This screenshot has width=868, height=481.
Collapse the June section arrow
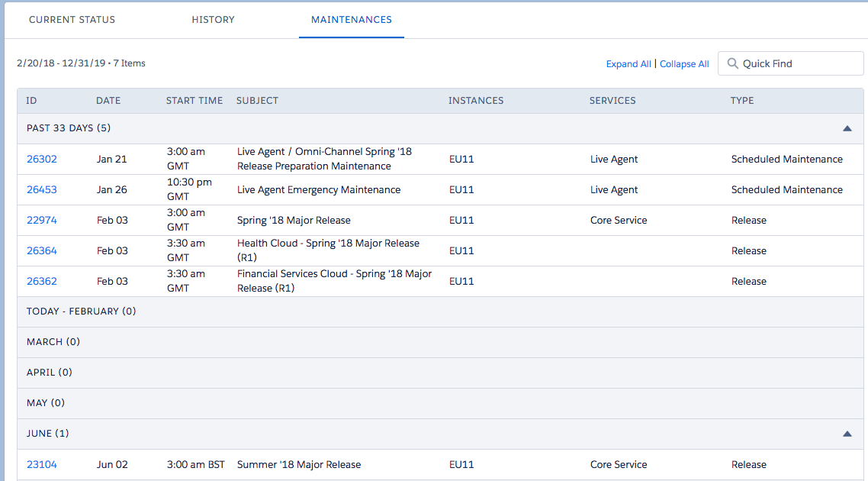pyautogui.click(x=847, y=434)
